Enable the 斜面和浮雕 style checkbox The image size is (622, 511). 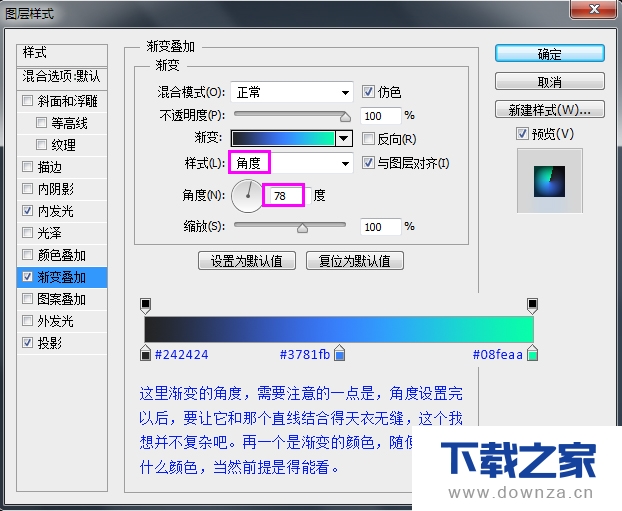tap(27, 101)
